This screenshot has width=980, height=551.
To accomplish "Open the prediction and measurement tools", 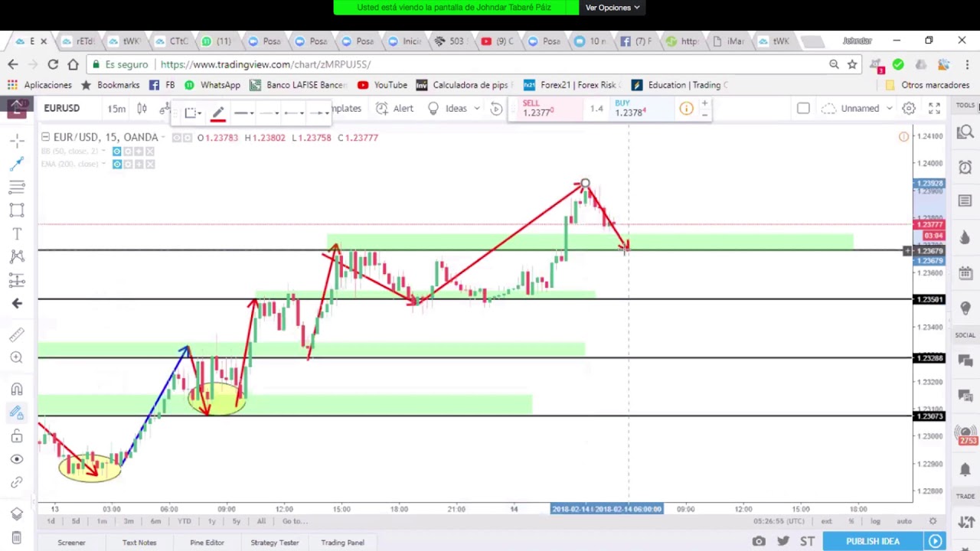I will (x=17, y=280).
